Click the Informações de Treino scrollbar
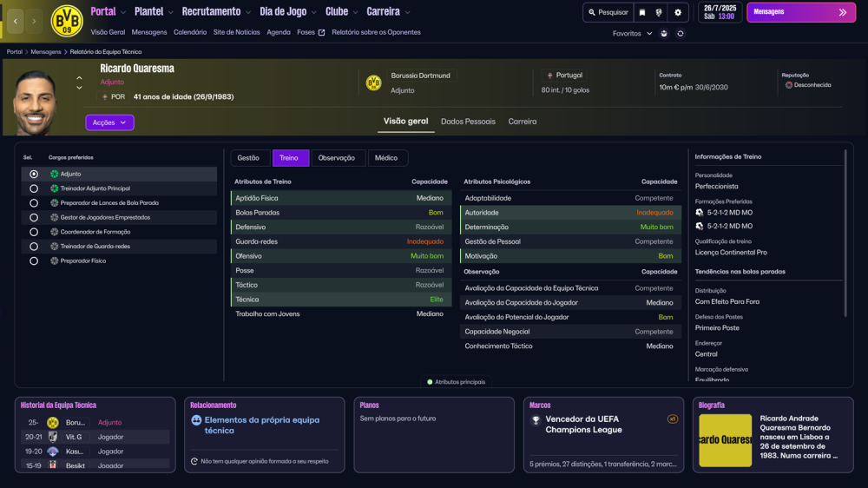 click(845, 234)
